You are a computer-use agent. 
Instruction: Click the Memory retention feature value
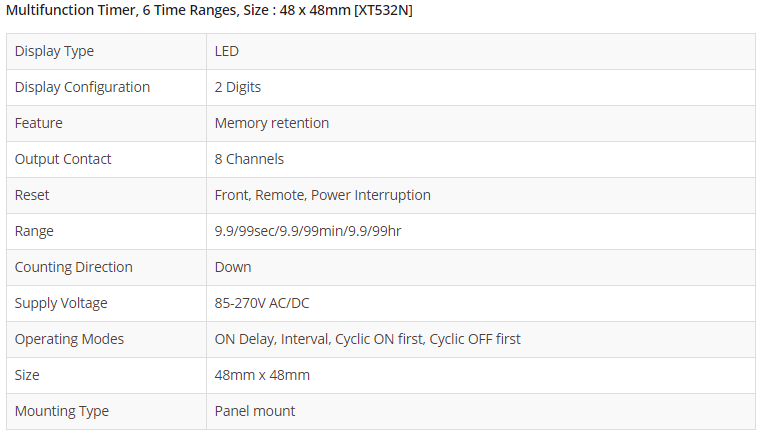272,123
